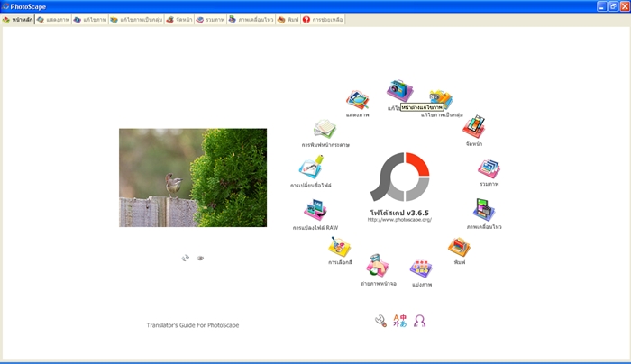This screenshot has width=631, height=364.
Task: Open the จัดหน้า page layout icon
Action: (x=473, y=126)
